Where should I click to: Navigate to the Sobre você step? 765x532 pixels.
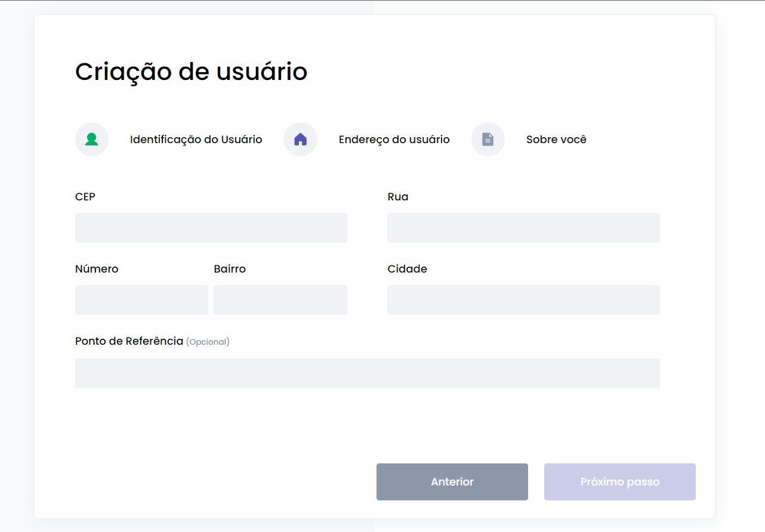pyautogui.click(x=556, y=139)
